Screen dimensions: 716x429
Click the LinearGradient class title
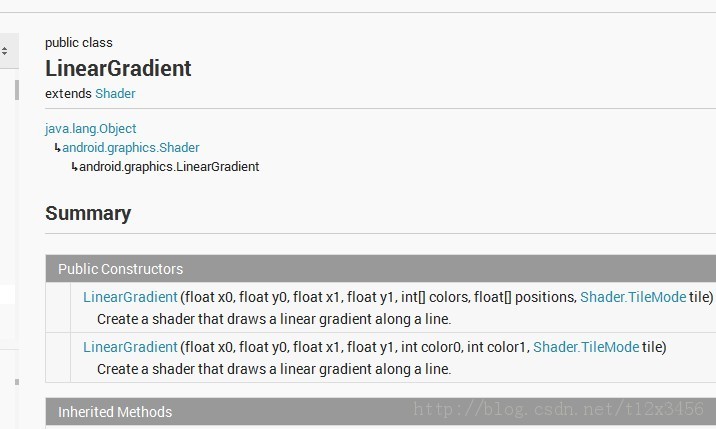(118, 68)
